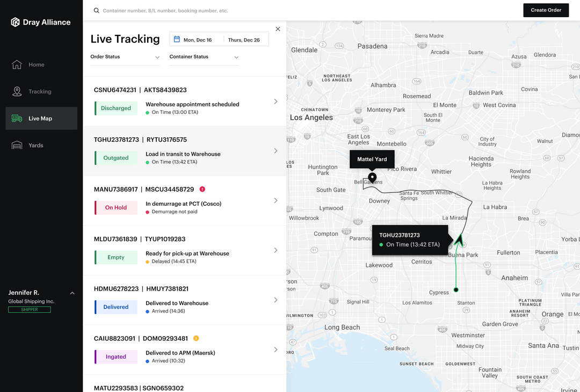Click the red alert icon beside MSCU34458729
580x392 pixels.
pyautogui.click(x=202, y=189)
